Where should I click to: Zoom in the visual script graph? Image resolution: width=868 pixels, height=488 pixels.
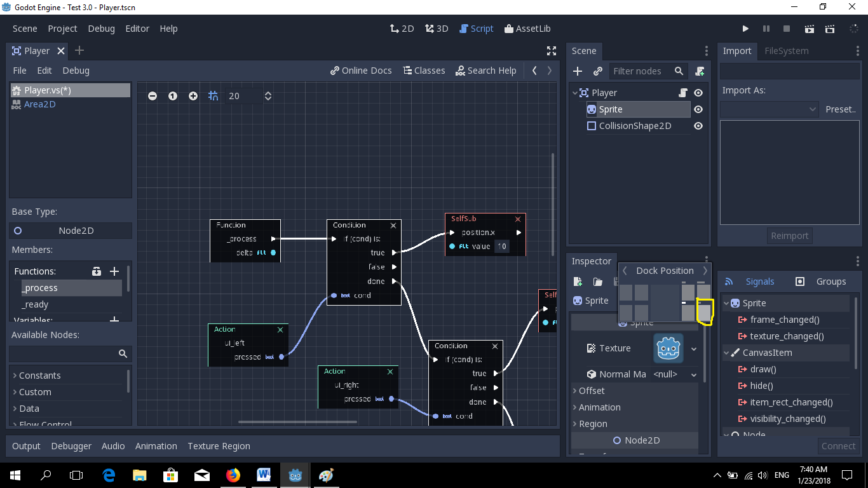tap(193, 95)
